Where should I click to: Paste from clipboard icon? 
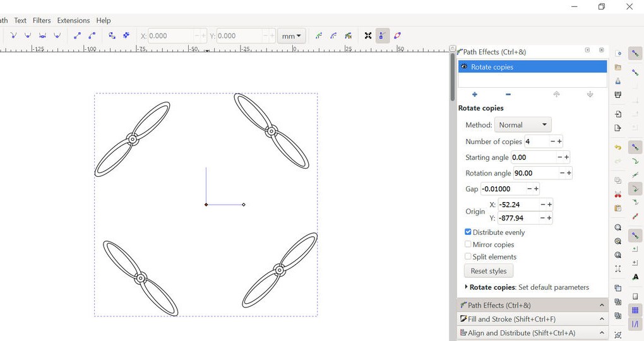[x=617, y=208]
